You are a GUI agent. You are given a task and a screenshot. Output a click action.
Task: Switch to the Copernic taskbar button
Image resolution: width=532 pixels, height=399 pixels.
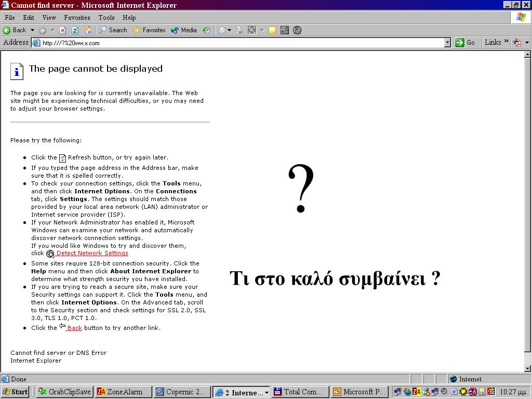182,392
